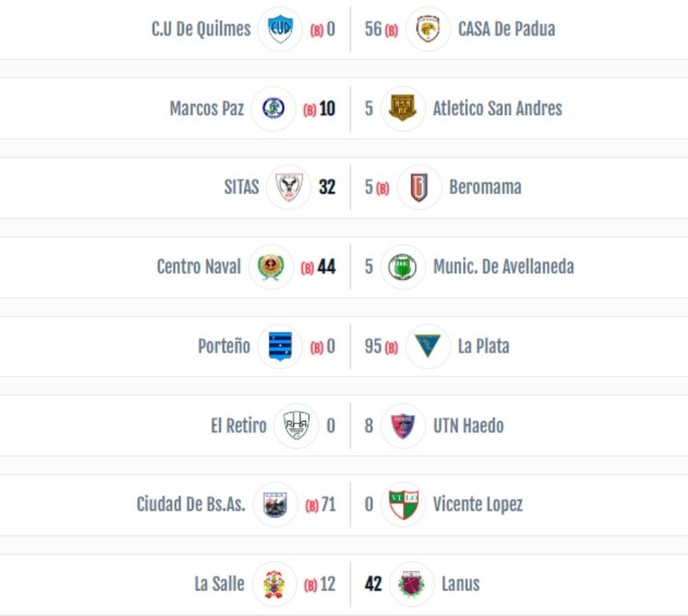This screenshot has width=688, height=616.
Task: Click the CASA De Padua team logo
Action: tap(428, 29)
